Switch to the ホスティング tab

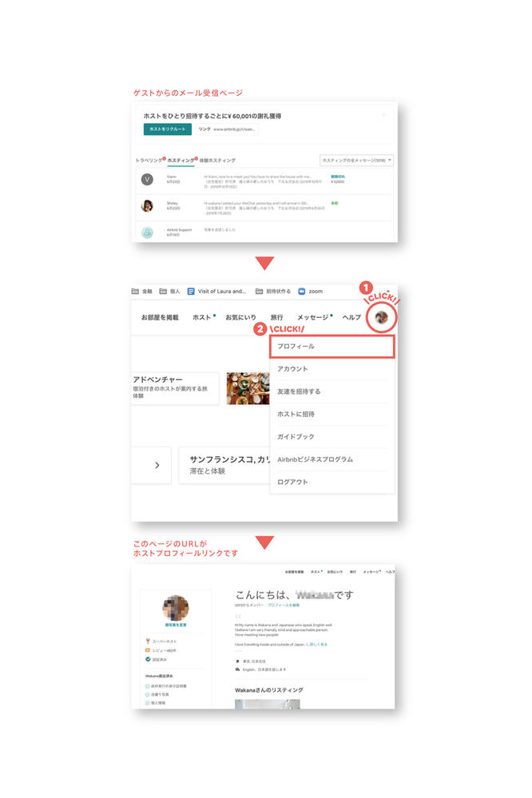[180, 161]
